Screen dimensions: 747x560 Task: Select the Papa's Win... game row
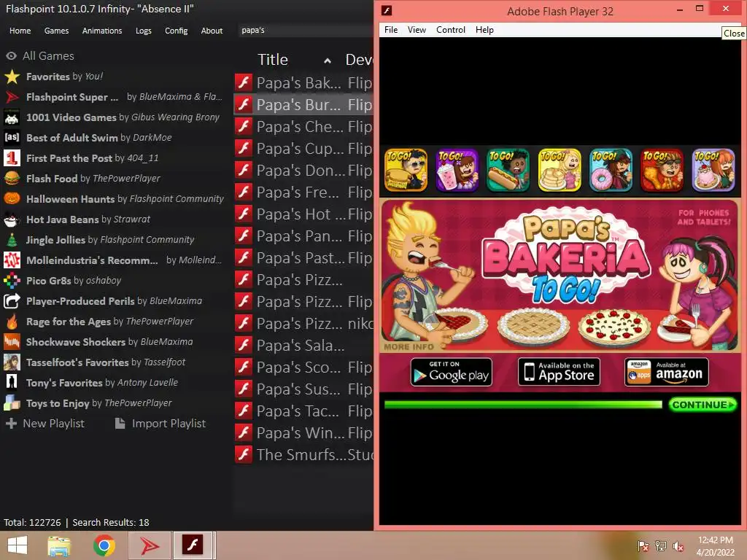[303, 433]
